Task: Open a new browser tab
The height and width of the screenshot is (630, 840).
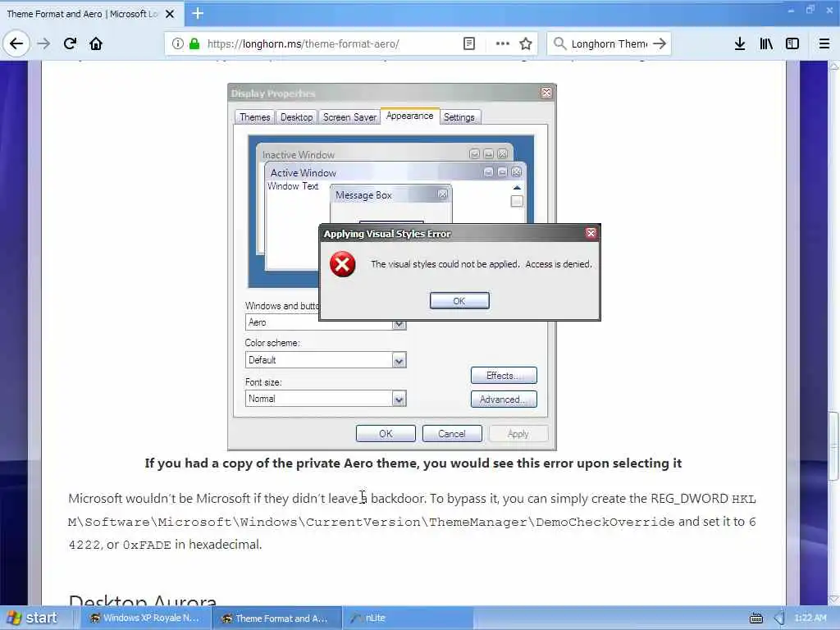Action: click(198, 13)
